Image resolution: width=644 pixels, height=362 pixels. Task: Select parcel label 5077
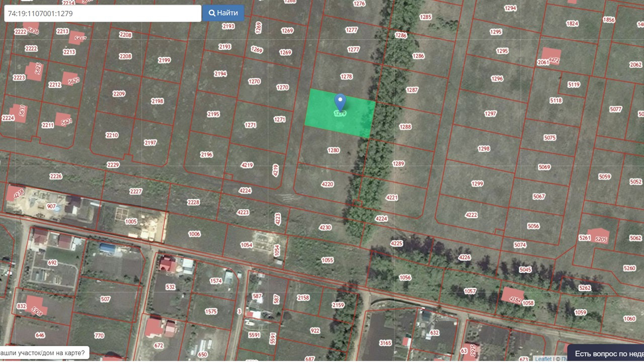615,109
